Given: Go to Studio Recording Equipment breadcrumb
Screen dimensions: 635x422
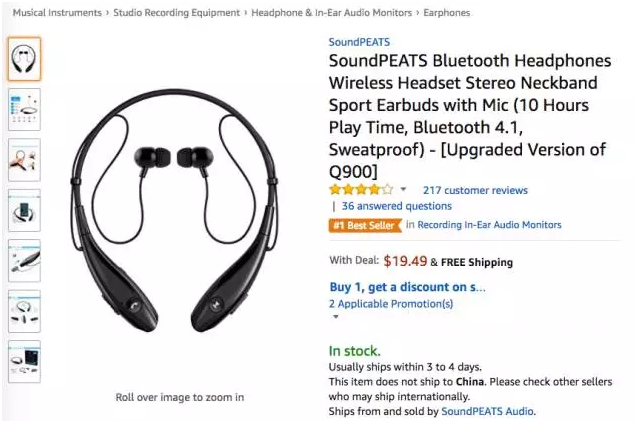Looking at the screenshot, I should 177,13.
